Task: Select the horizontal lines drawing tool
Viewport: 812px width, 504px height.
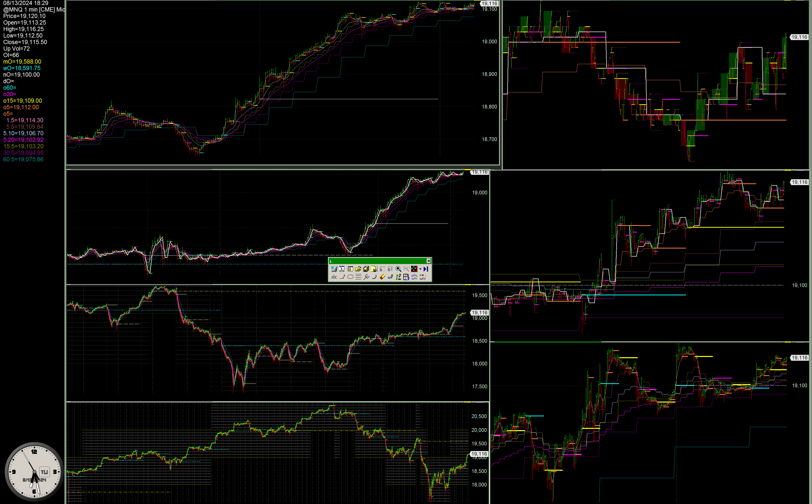Action: click(358, 277)
